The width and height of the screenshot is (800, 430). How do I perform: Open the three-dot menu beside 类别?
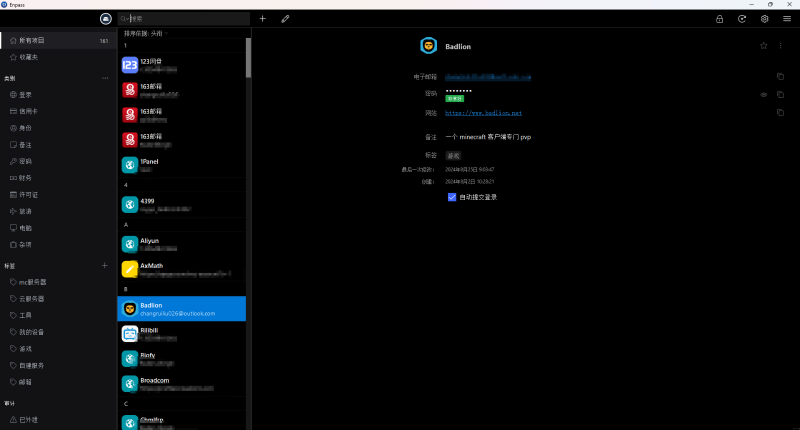point(105,78)
